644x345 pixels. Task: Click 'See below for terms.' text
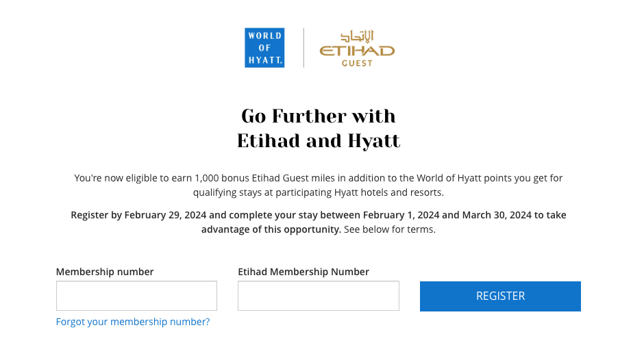(390, 229)
